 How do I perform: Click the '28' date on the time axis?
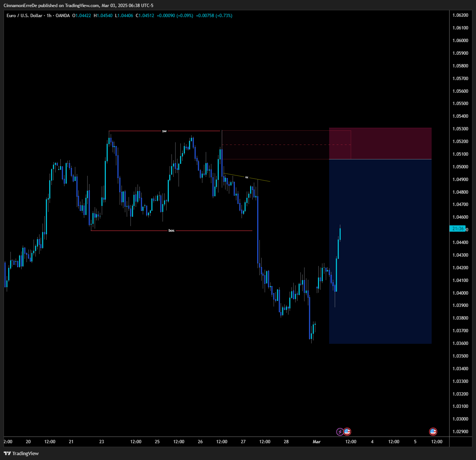(x=286, y=442)
